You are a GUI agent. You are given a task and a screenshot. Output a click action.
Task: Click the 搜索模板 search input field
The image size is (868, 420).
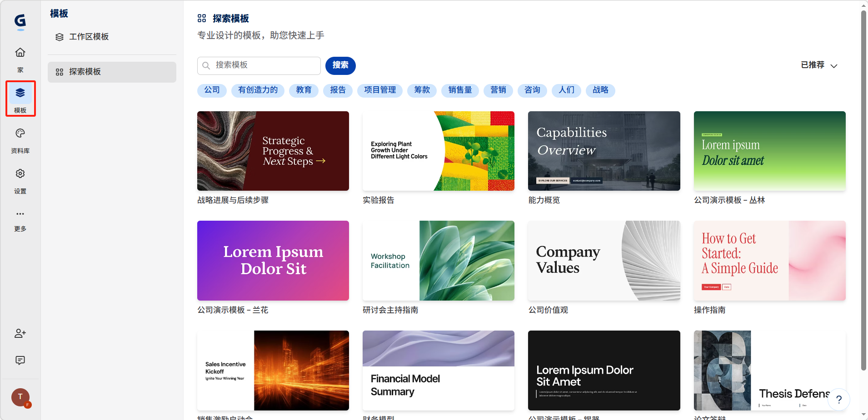tap(264, 65)
